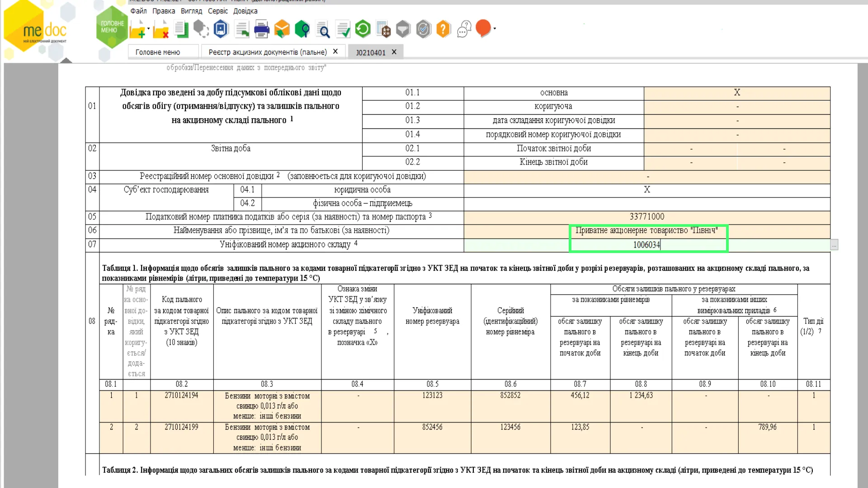This screenshot has width=868, height=488.
Task: Toggle column 08.4 mark cell in row 2710124194
Action: click(x=358, y=406)
